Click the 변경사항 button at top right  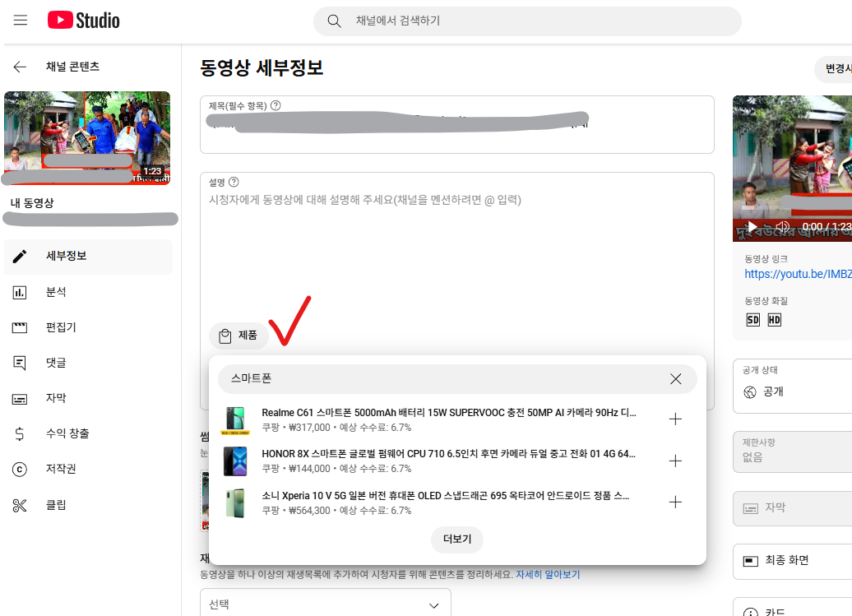[834, 69]
